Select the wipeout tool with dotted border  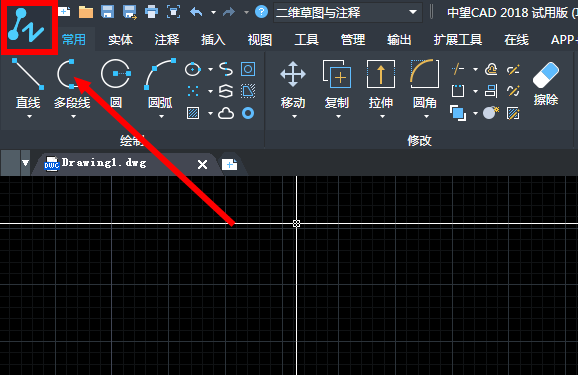[248, 91]
